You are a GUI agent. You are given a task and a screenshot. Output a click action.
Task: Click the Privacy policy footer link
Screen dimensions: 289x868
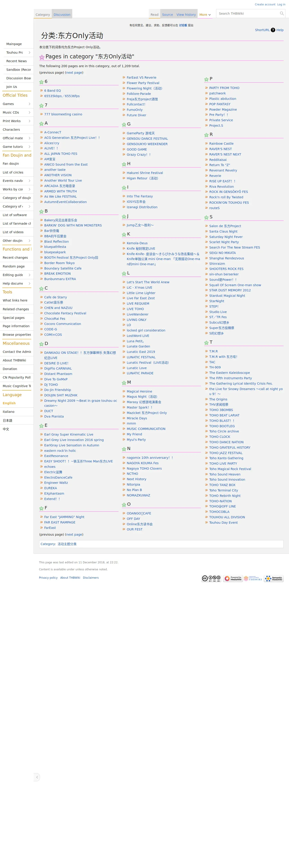(x=48, y=578)
